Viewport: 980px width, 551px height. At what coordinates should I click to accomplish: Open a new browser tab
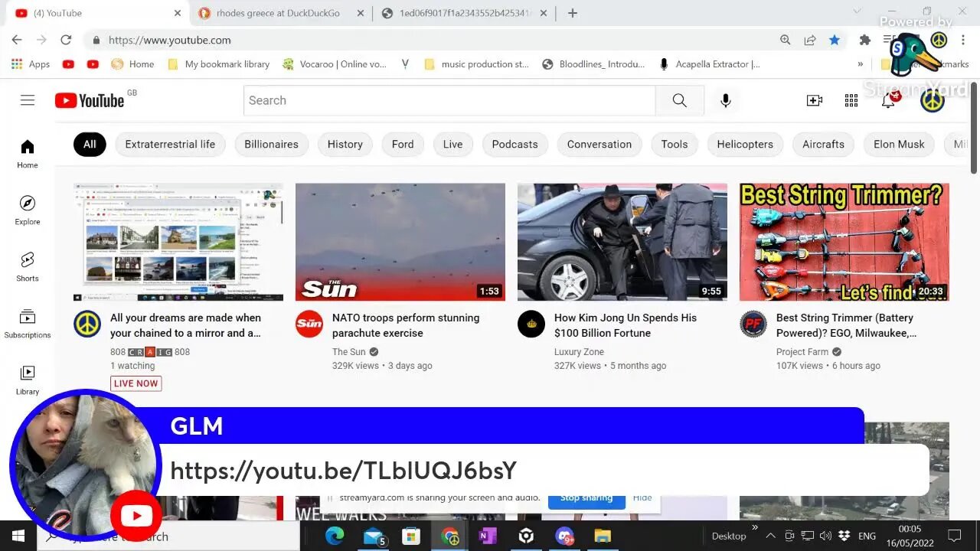point(573,13)
